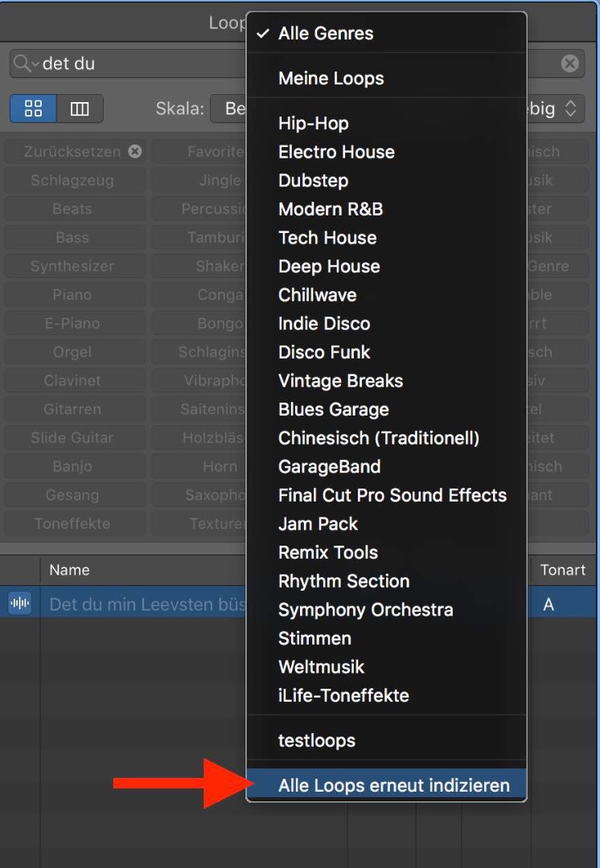Choose the testloops library
This screenshot has width=600, height=868.
click(x=316, y=740)
